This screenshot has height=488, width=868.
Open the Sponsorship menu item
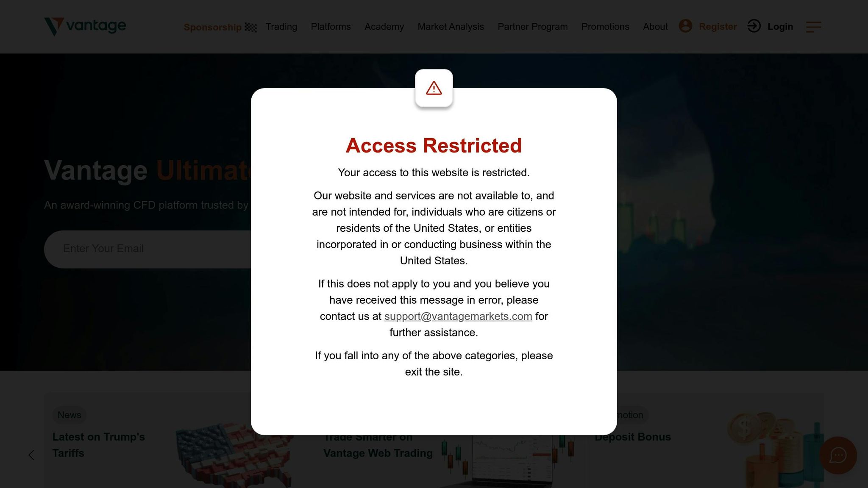(x=212, y=27)
